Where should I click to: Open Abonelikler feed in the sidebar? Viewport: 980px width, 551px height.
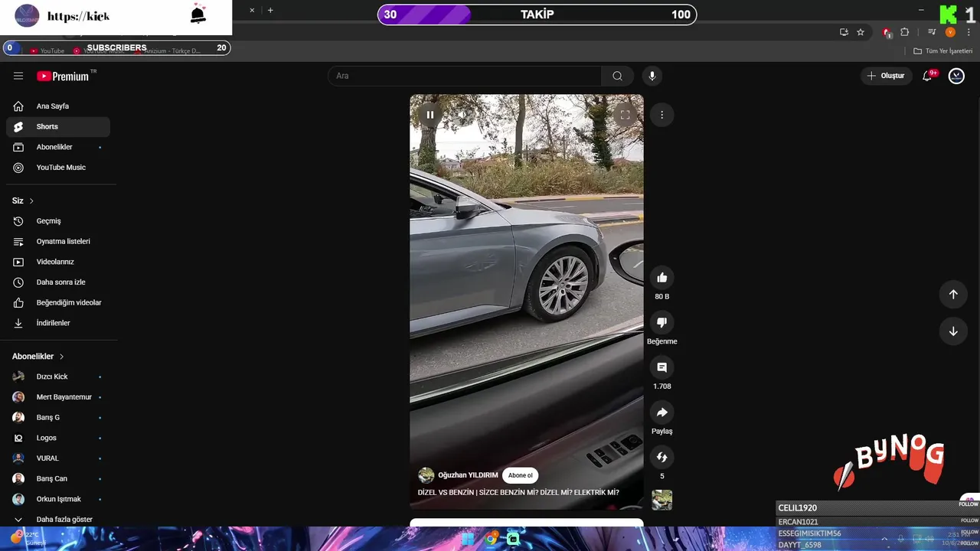click(x=58, y=147)
